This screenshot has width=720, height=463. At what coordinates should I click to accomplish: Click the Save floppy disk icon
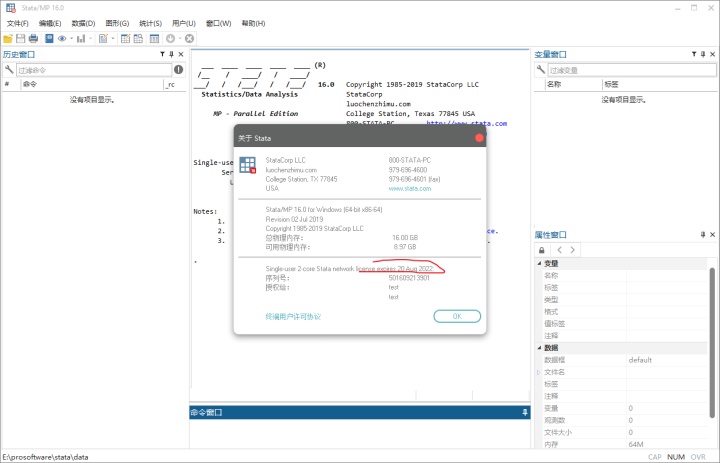click(21, 39)
